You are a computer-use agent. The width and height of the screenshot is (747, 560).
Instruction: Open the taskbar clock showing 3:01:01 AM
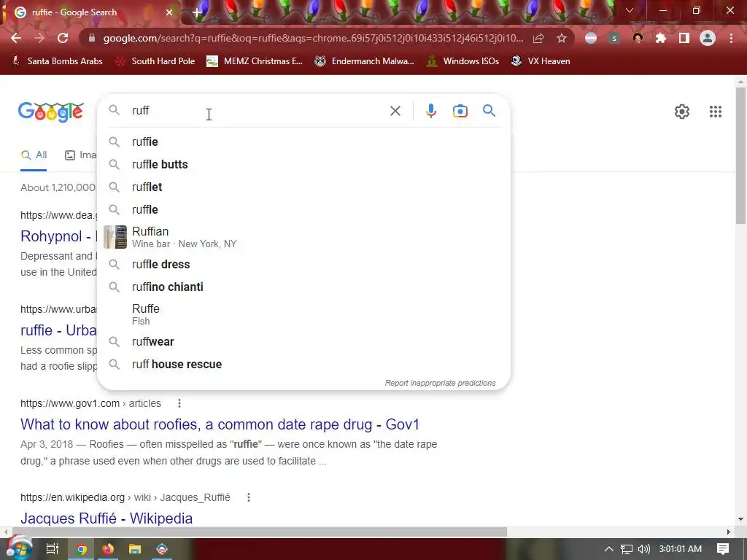click(680, 549)
